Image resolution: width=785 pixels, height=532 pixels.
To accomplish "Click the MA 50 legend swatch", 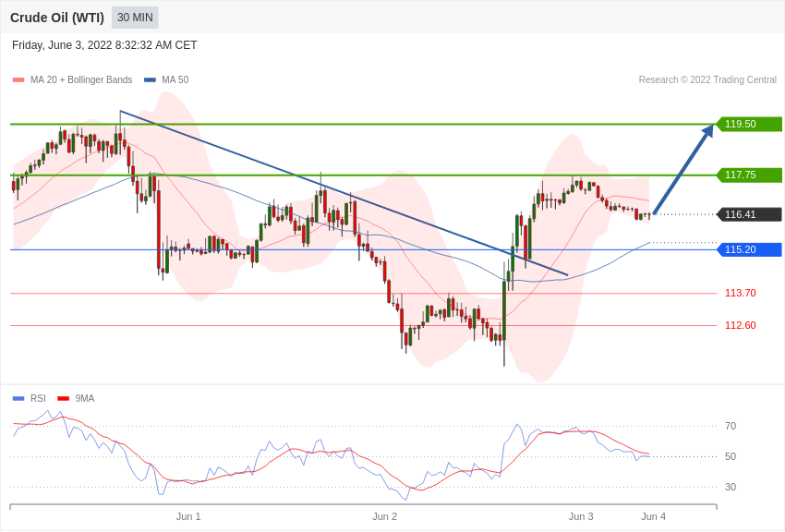I will click(150, 80).
